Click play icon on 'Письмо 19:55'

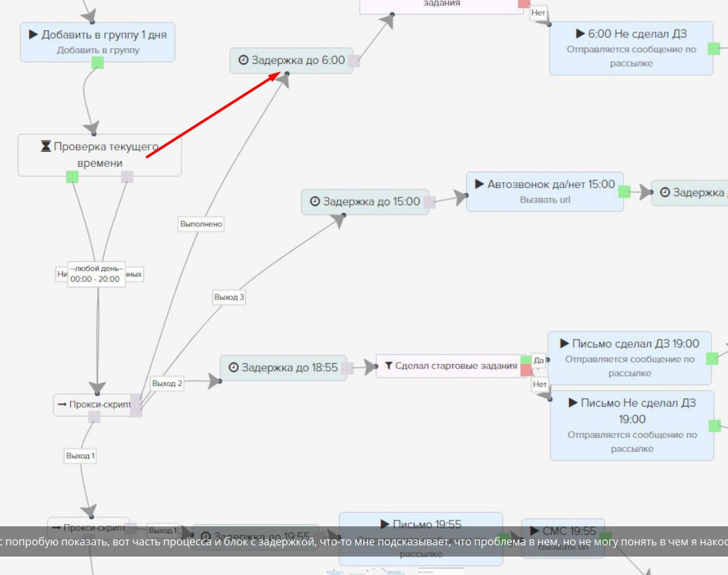coord(385,524)
